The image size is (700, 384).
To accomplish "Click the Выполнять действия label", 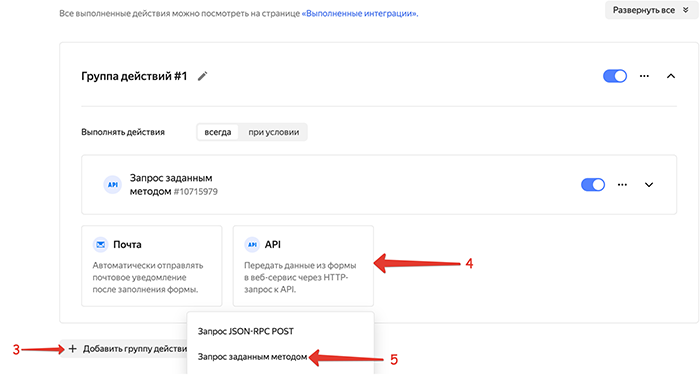I will click(123, 132).
